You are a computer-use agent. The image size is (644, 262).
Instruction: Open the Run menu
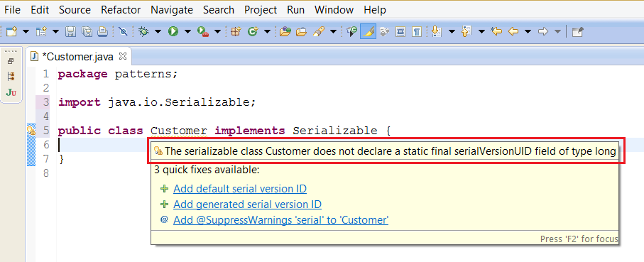coord(295,9)
